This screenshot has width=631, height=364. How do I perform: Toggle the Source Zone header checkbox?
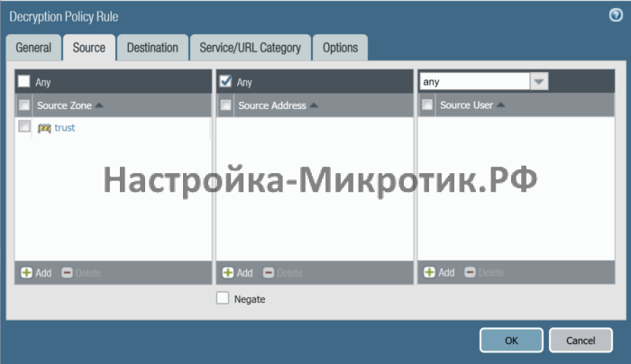tap(24, 105)
